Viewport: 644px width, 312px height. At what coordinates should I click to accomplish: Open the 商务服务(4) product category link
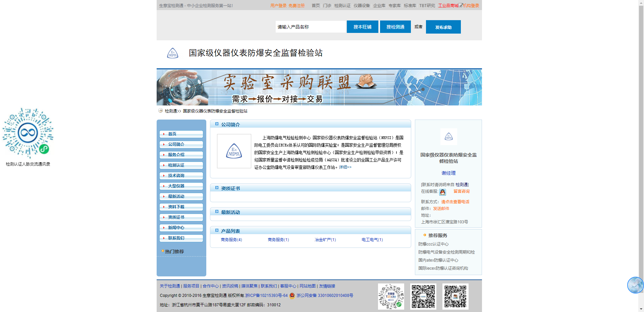tap(231, 239)
